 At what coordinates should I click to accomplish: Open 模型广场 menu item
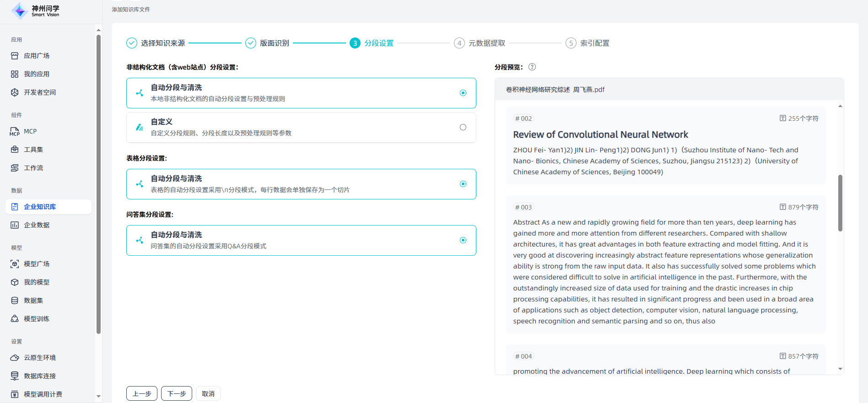(x=37, y=264)
